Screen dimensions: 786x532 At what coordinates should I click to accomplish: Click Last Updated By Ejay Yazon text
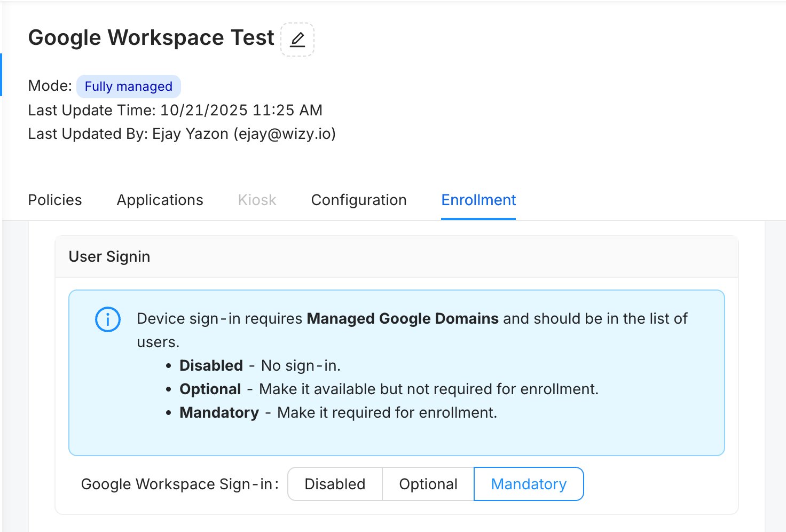pos(182,134)
